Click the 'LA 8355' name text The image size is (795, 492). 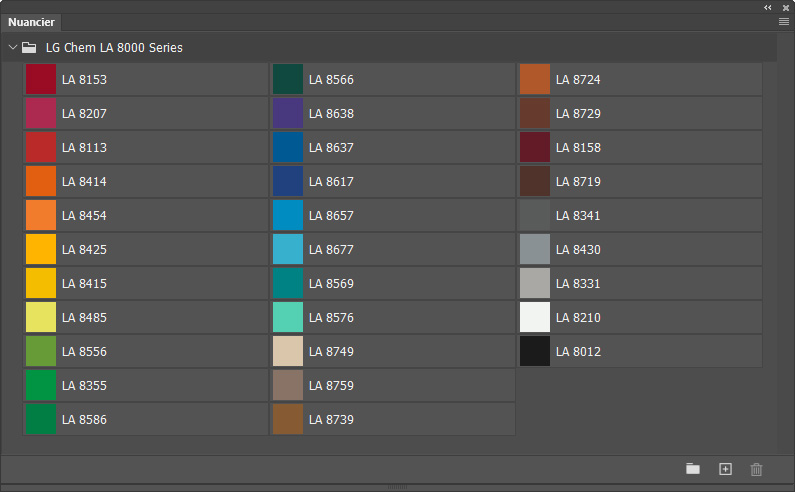click(84, 385)
